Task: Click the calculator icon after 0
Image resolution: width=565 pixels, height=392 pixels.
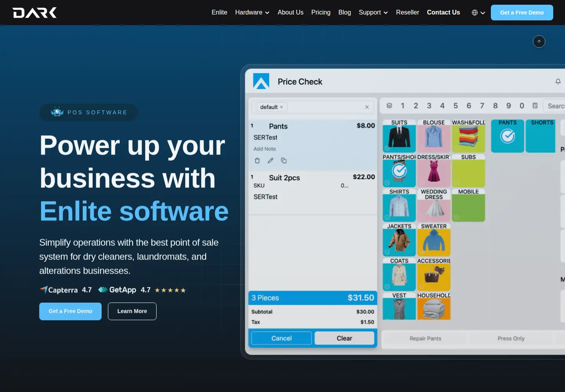Action: tap(535, 106)
